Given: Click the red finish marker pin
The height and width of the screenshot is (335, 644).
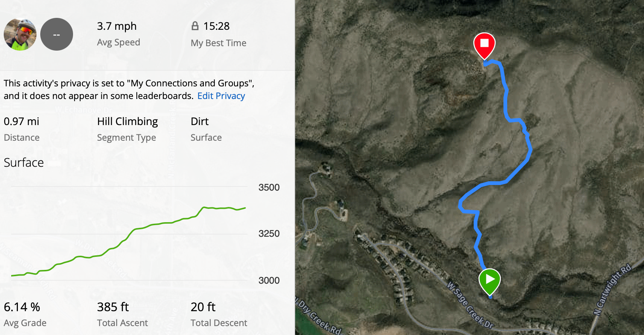Looking at the screenshot, I should pyautogui.click(x=484, y=45).
